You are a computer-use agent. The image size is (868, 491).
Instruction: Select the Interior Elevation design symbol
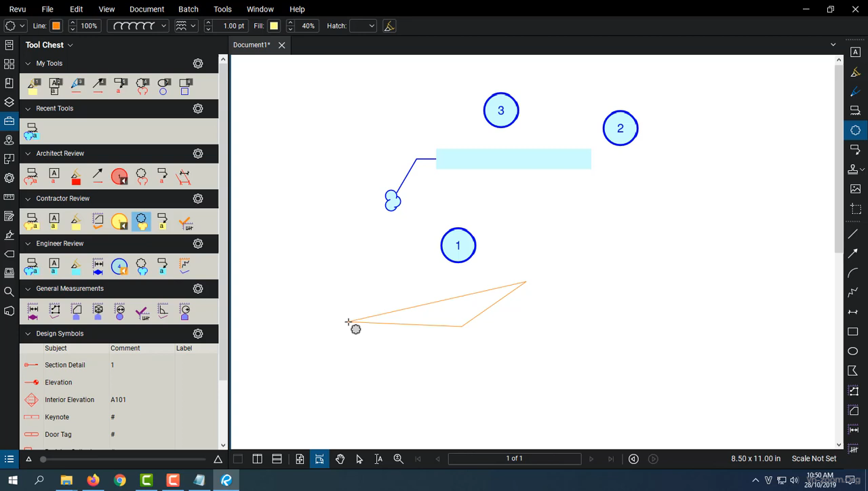(69, 400)
